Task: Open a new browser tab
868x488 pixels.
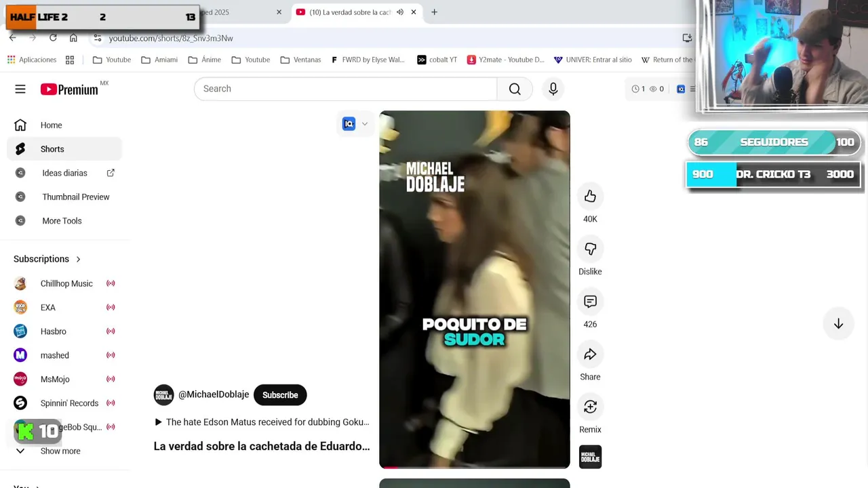Action: pyautogui.click(x=434, y=12)
